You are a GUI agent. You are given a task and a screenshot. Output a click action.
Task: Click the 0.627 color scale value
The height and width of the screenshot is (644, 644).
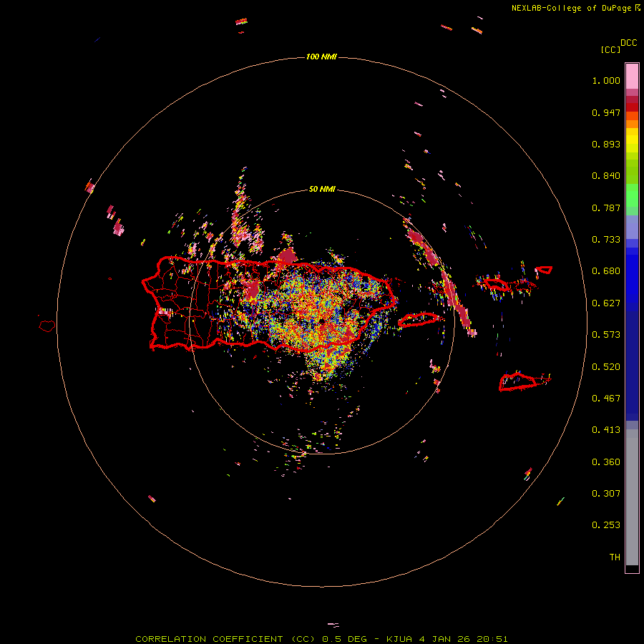point(606,303)
